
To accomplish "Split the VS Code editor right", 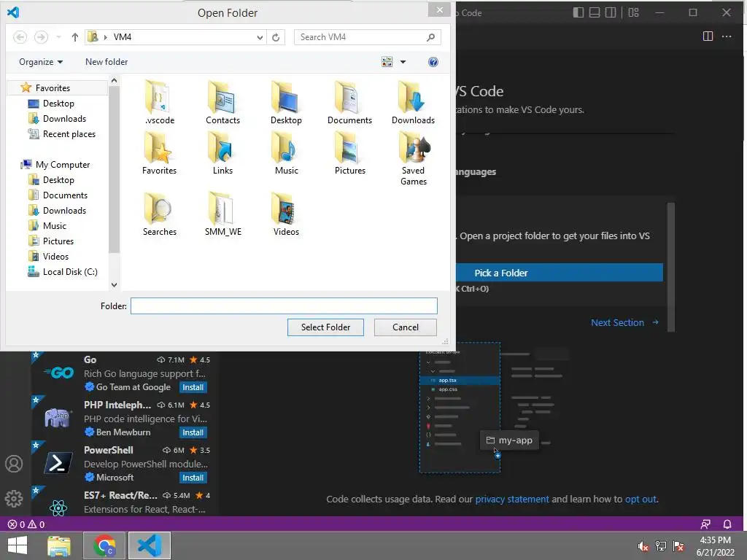I will [708, 36].
